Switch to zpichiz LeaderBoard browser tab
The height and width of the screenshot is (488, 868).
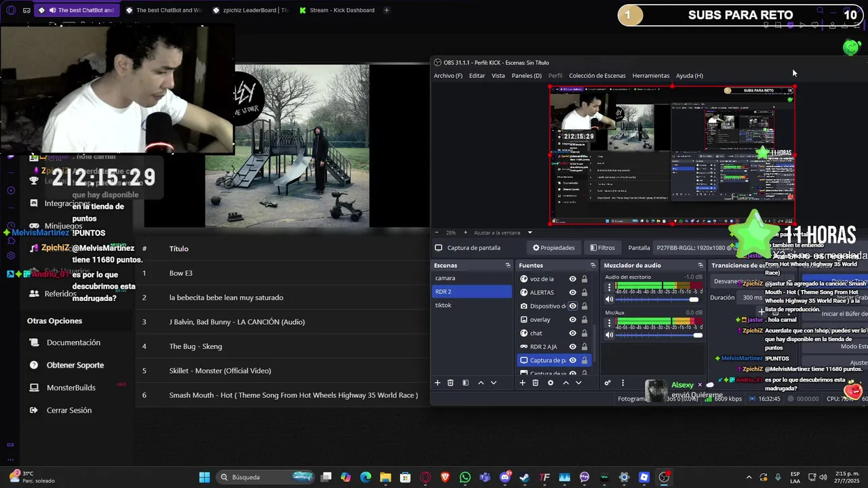[250, 10]
